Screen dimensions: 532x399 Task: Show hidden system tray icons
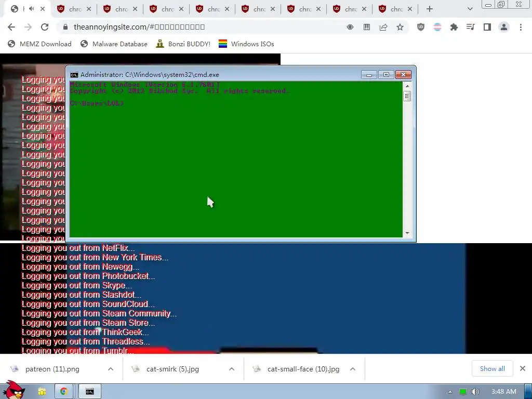(x=450, y=392)
